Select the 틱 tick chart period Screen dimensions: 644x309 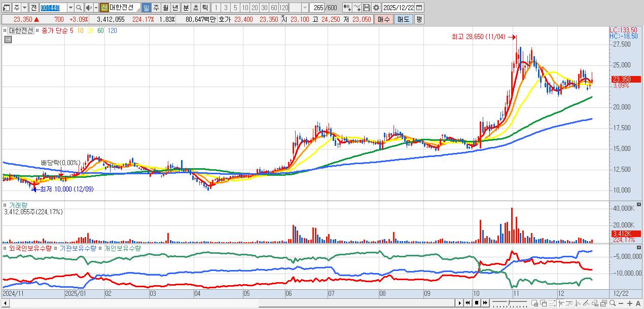point(205,8)
